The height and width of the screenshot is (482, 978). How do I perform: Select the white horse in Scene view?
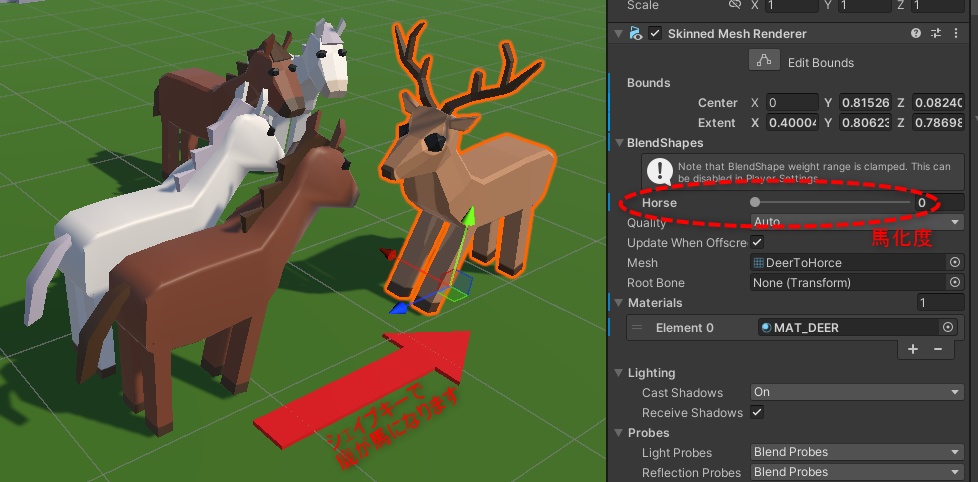pyautogui.click(x=156, y=206)
